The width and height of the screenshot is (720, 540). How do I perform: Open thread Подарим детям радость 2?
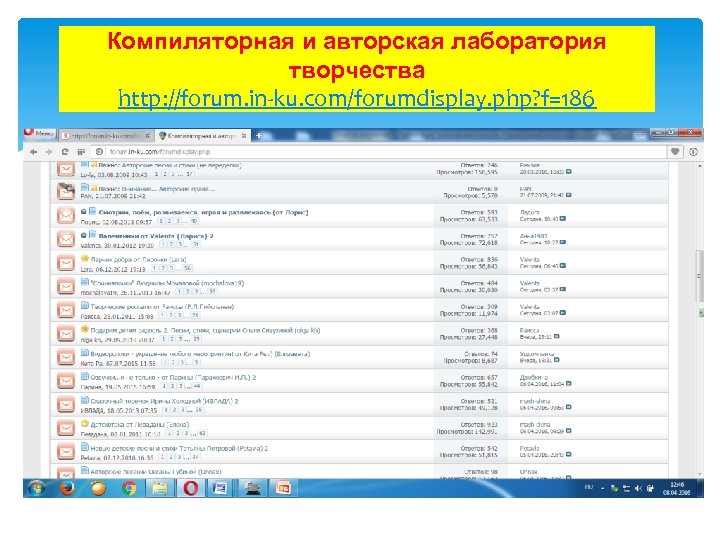pos(205,330)
